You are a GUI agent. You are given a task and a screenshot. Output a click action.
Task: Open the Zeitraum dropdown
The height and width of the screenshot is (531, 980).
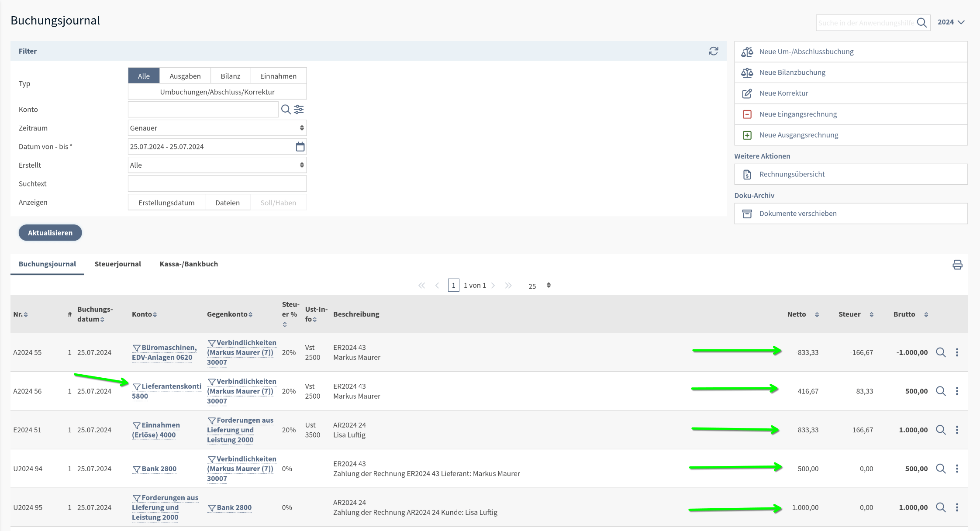(217, 128)
